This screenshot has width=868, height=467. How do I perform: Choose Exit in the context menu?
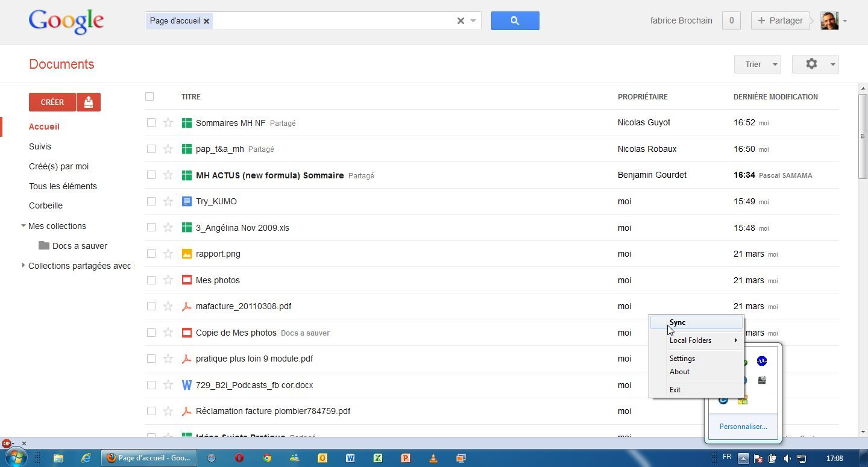[x=696, y=390]
